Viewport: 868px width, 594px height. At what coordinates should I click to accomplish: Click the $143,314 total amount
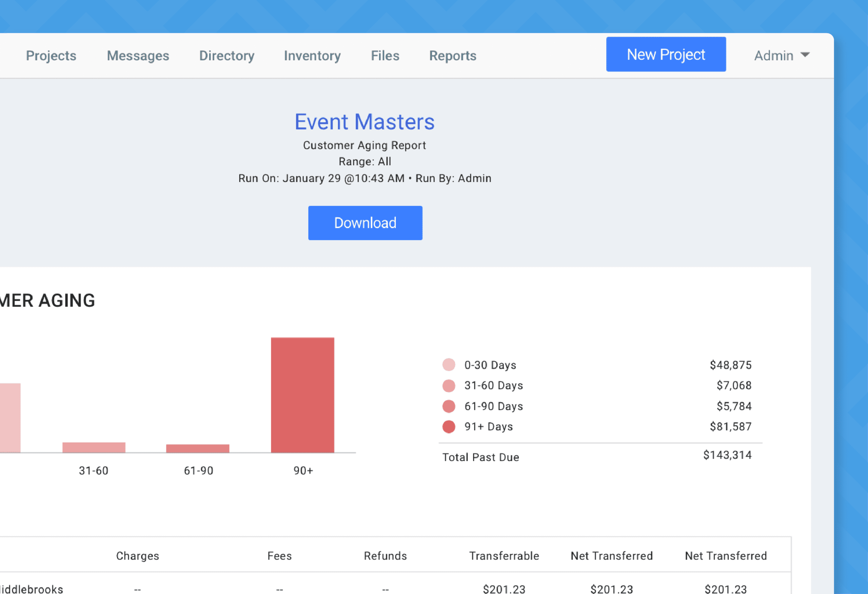pos(727,455)
